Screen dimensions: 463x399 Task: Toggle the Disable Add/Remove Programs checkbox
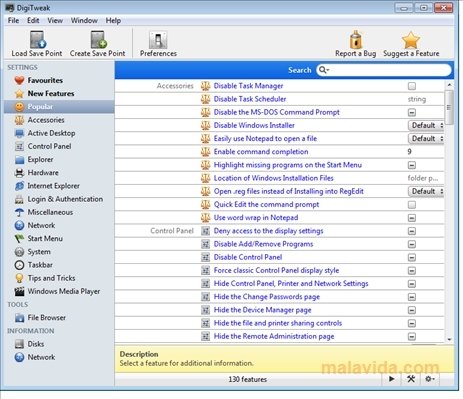tap(412, 244)
